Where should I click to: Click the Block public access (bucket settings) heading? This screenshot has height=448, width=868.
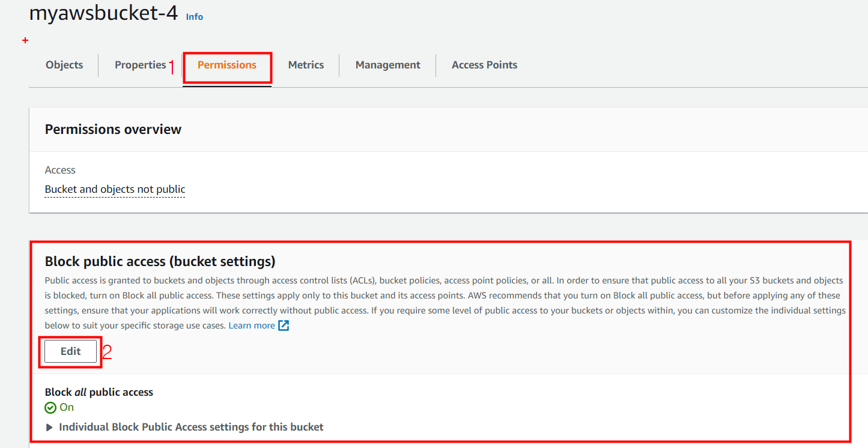tap(160, 261)
